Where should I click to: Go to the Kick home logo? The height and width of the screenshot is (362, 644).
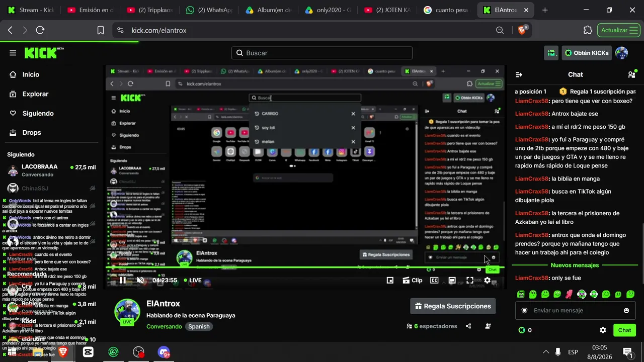[x=44, y=53]
